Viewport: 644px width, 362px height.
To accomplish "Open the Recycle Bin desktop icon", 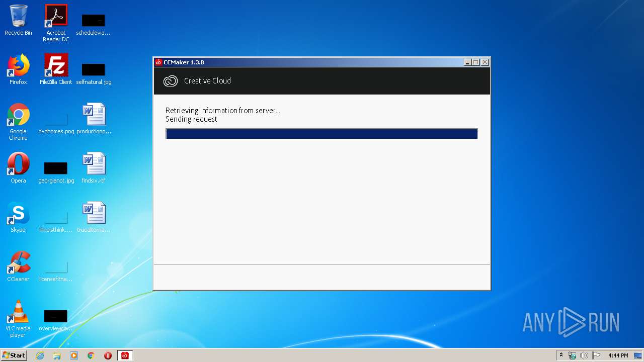I will tap(18, 20).
